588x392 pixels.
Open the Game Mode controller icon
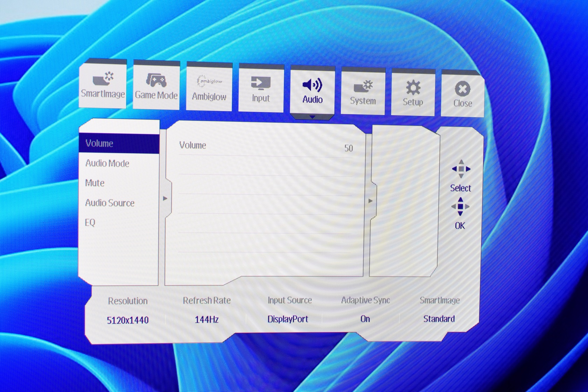156,80
